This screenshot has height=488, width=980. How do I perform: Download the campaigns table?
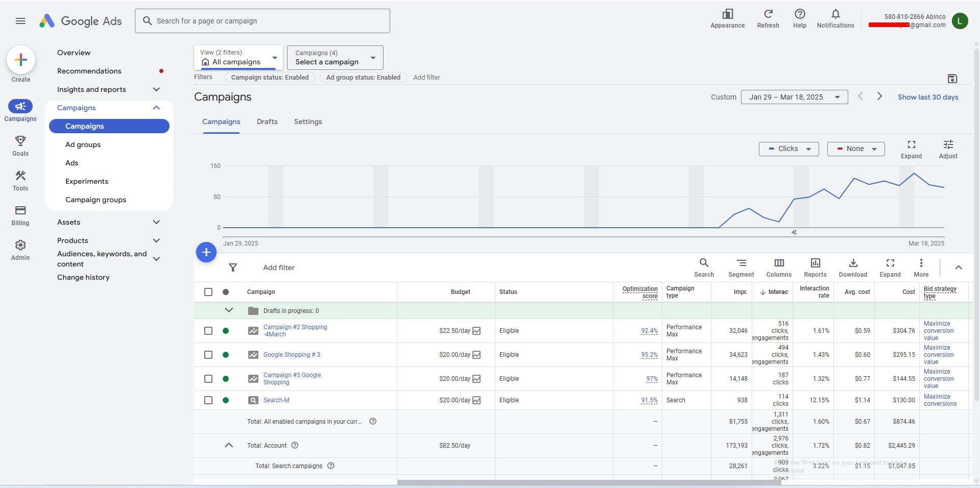pyautogui.click(x=853, y=267)
